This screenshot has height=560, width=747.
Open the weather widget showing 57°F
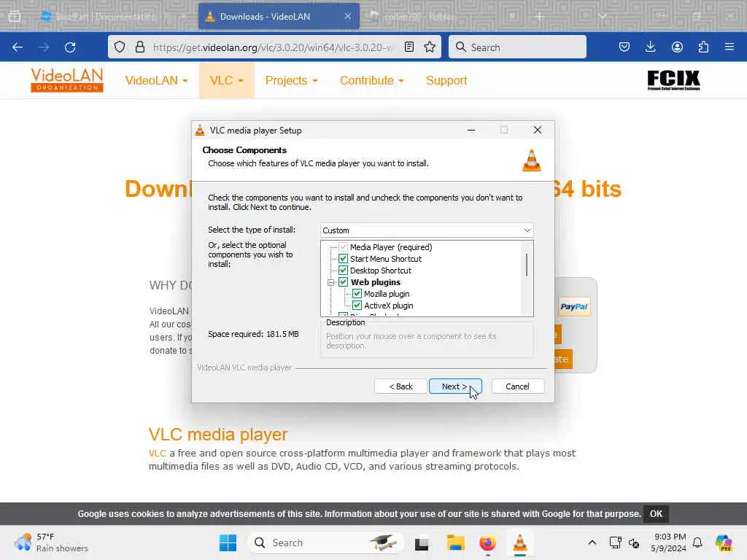(x=52, y=542)
